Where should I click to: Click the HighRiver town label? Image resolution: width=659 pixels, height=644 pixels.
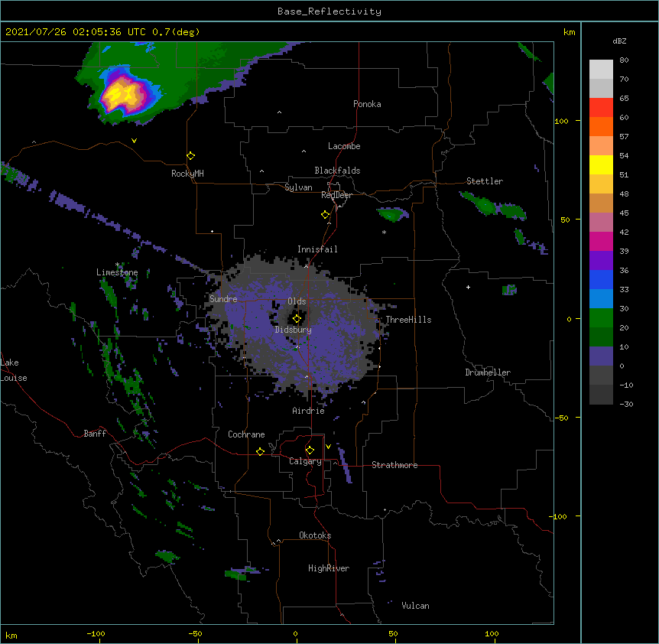[328, 568]
